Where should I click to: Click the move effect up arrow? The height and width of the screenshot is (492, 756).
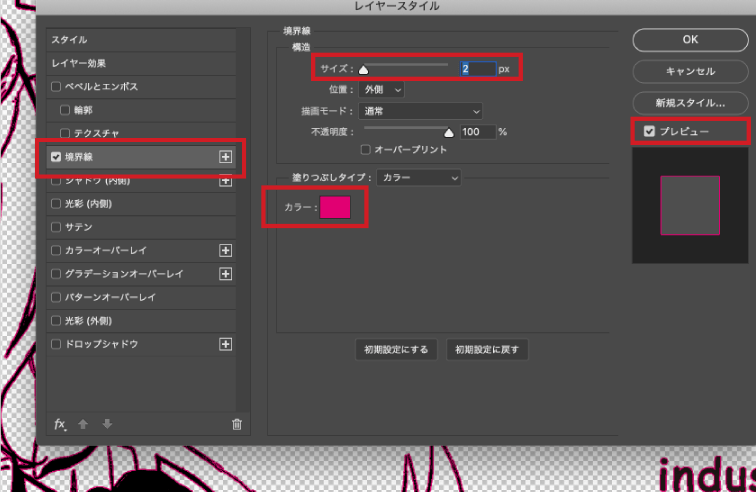tap(84, 424)
